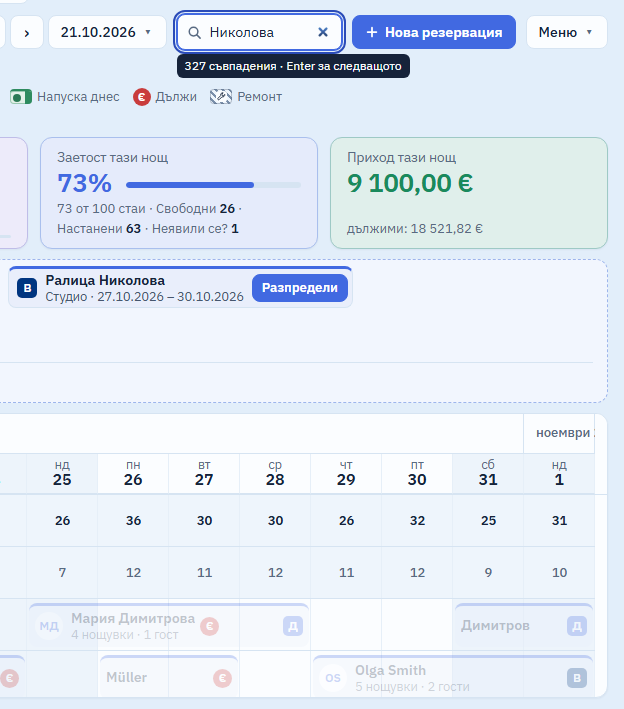Click the value 36 under Monday 26
Image resolution: width=624 pixels, height=709 pixels.
click(x=133, y=520)
